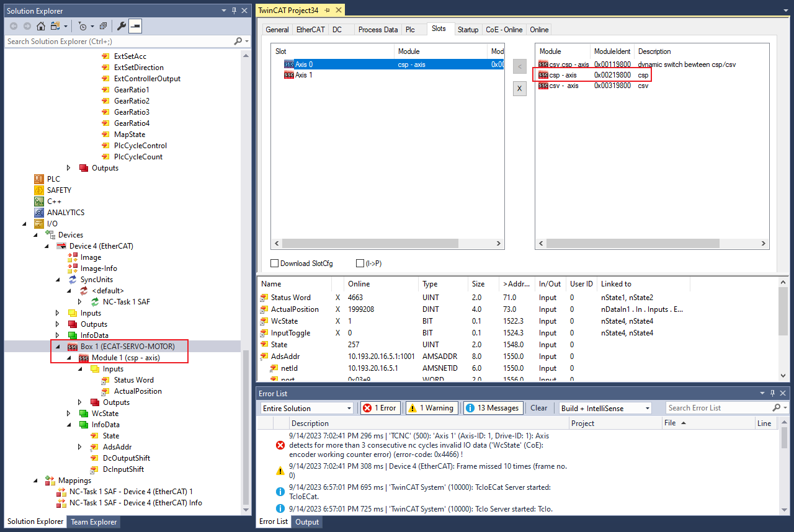Toggle the 1 Error filter in Error List
Viewport: 794px width, 532px height.
(380, 408)
